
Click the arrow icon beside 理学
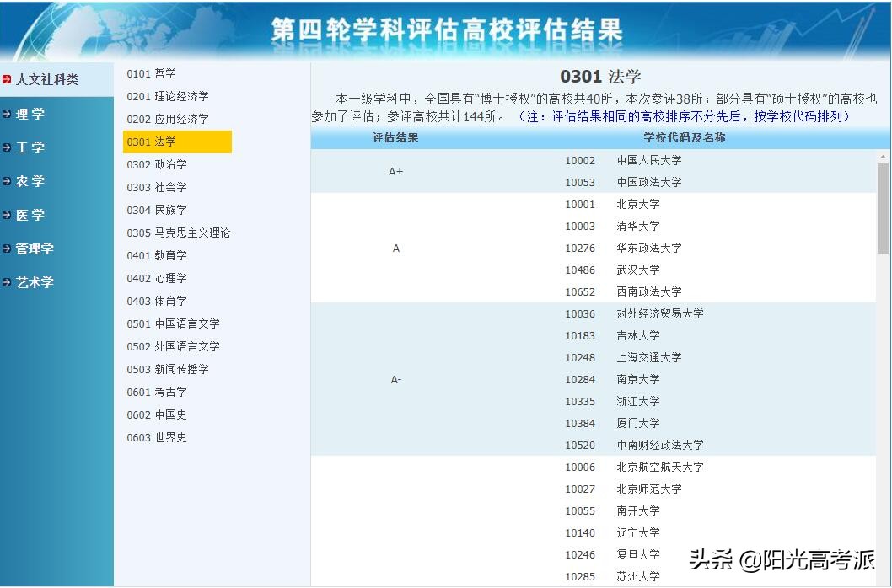pyautogui.click(x=7, y=114)
